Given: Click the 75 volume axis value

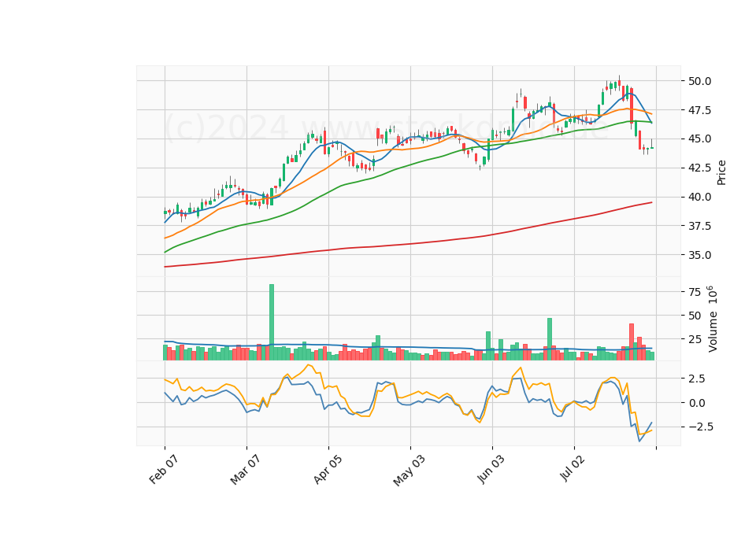Looking at the screenshot, I should (695, 292).
